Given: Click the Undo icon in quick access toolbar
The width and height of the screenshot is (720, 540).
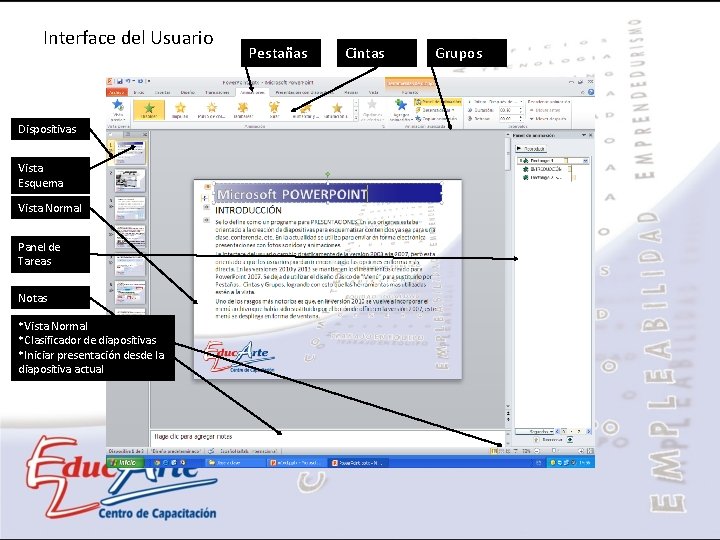Looking at the screenshot, I should pyautogui.click(x=128, y=82).
